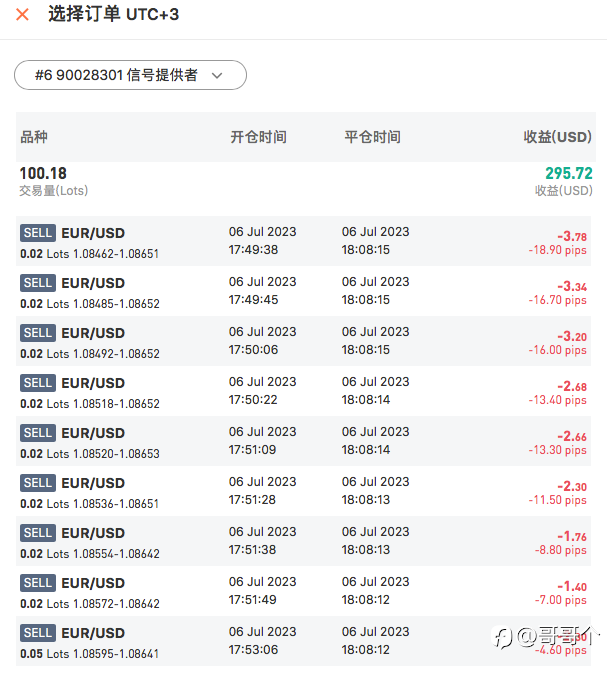
Task: Click the 开仓时间 column header
Action: (258, 137)
